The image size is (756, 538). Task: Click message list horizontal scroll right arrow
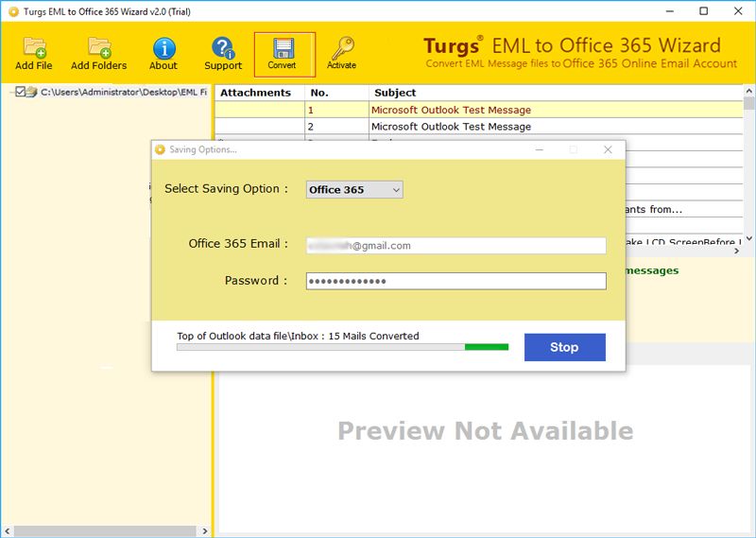coord(736,251)
